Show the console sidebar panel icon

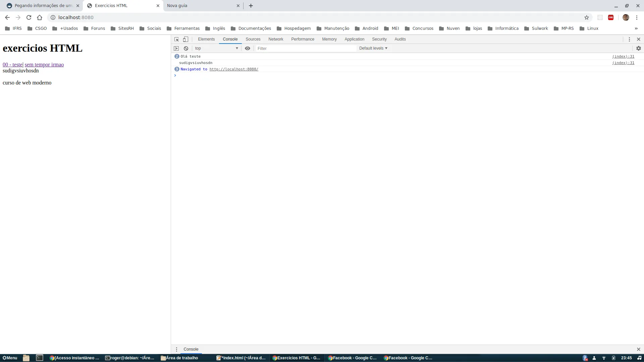coord(176,48)
